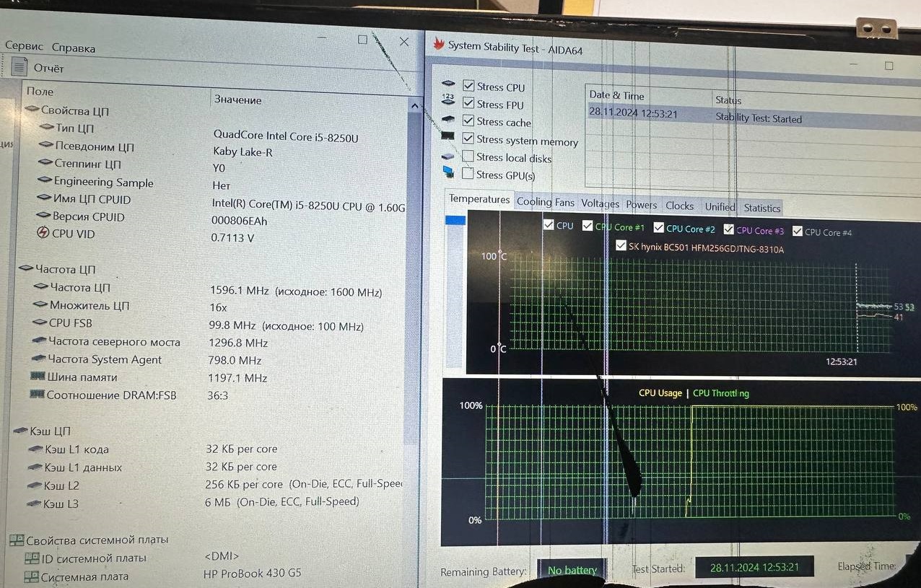This screenshot has height=588, width=921.
Task: Maximize the System Stability Test window
Action: pyautogui.click(x=889, y=65)
